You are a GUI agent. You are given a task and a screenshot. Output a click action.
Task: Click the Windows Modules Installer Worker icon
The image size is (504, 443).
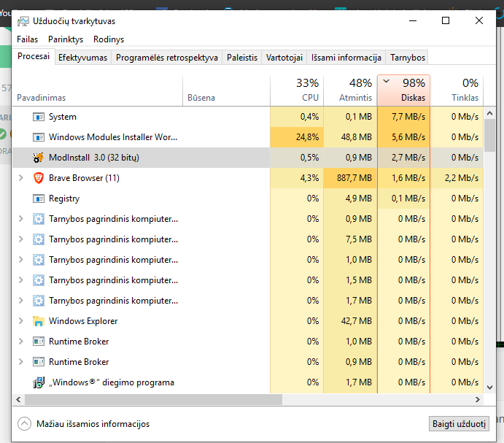39,137
